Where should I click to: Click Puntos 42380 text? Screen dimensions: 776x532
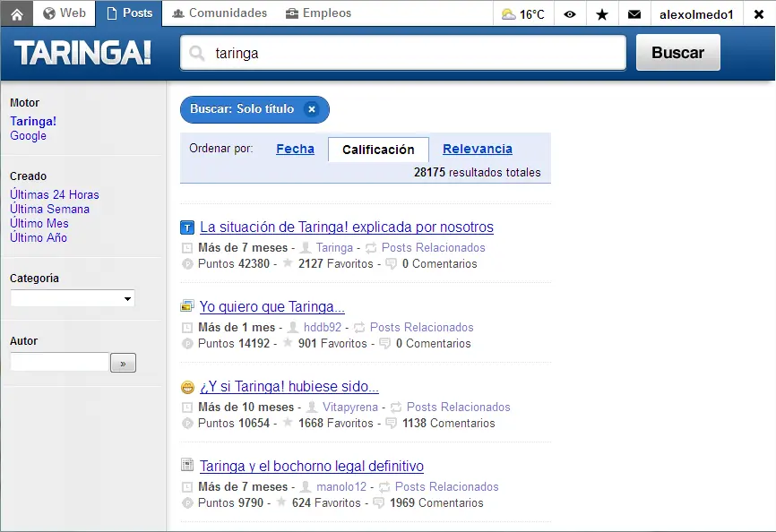click(x=234, y=263)
